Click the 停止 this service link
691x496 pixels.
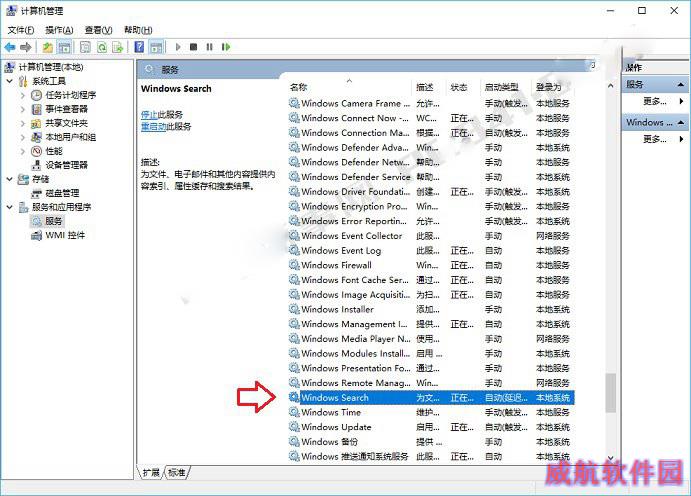[x=149, y=115]
